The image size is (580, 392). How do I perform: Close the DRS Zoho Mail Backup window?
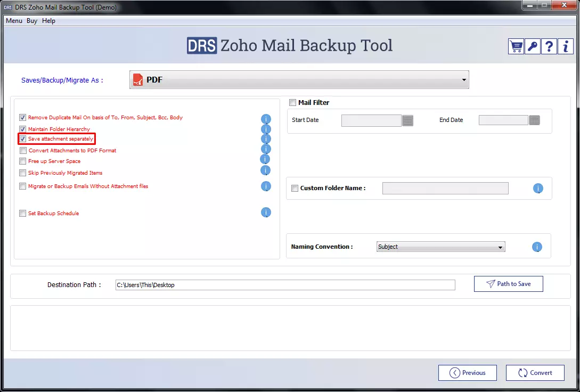pos(564,5)
